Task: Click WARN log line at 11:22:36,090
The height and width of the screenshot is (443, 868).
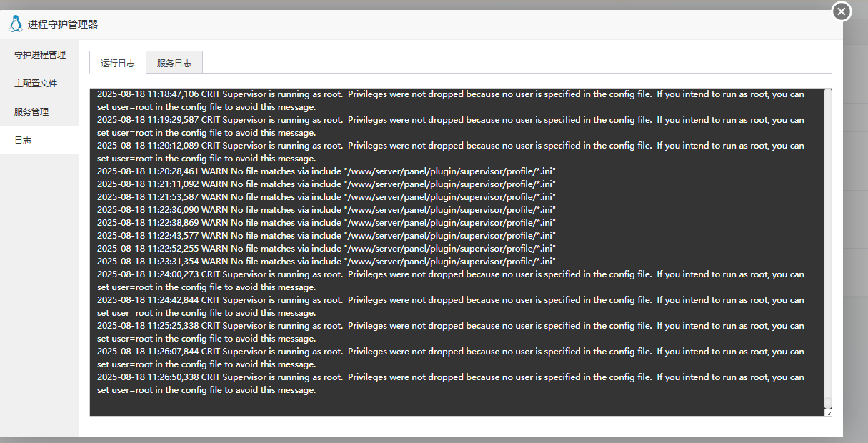Action: 326,210
